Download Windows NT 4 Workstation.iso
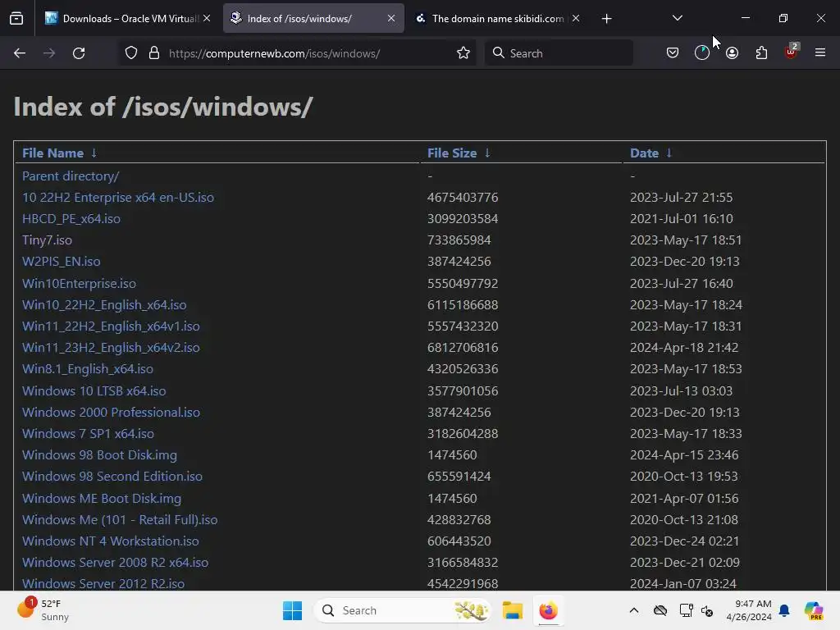The image size is (840, 630). [x=111, y=541]
